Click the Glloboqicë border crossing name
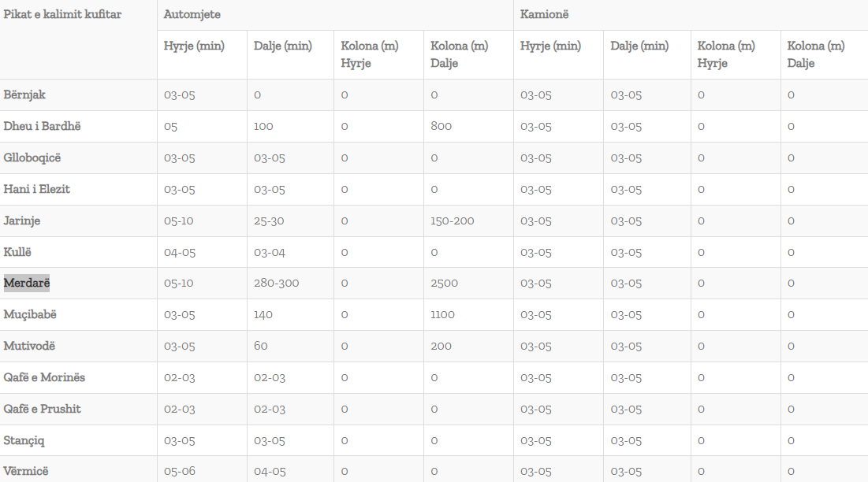The width and height of the screenshot is (868, 482). pyautogui.click(x=32, y=158)
